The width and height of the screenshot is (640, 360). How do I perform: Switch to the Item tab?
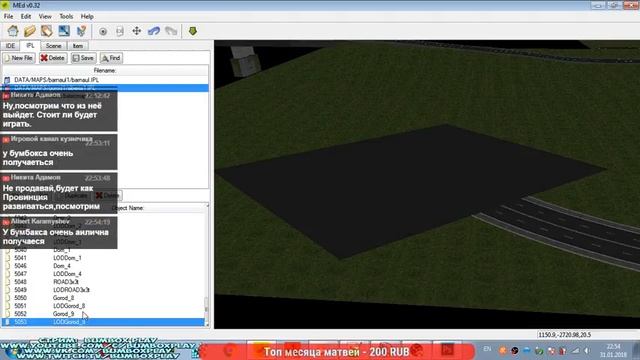point(78,46)
